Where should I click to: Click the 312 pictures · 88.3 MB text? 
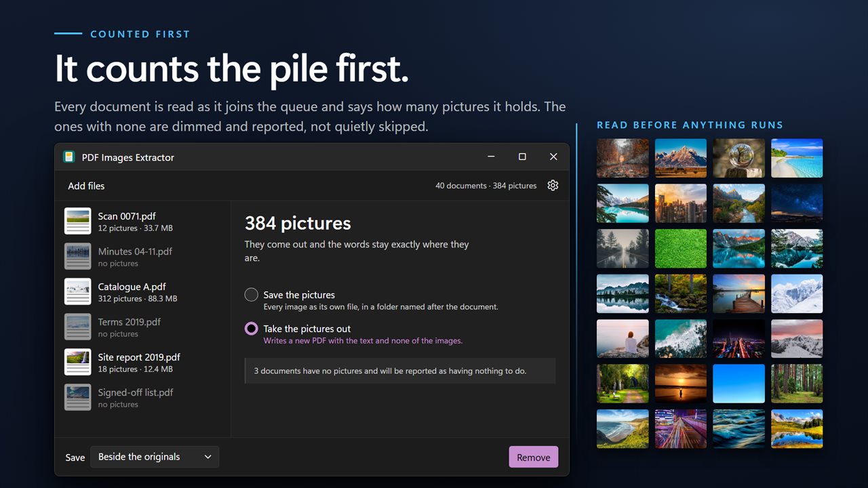(x=138, y=299)
